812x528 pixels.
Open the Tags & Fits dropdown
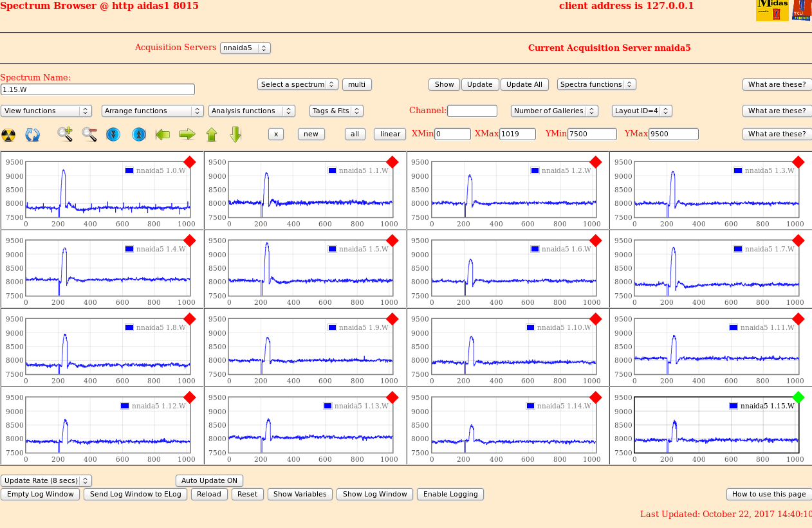tap(337, 111)
